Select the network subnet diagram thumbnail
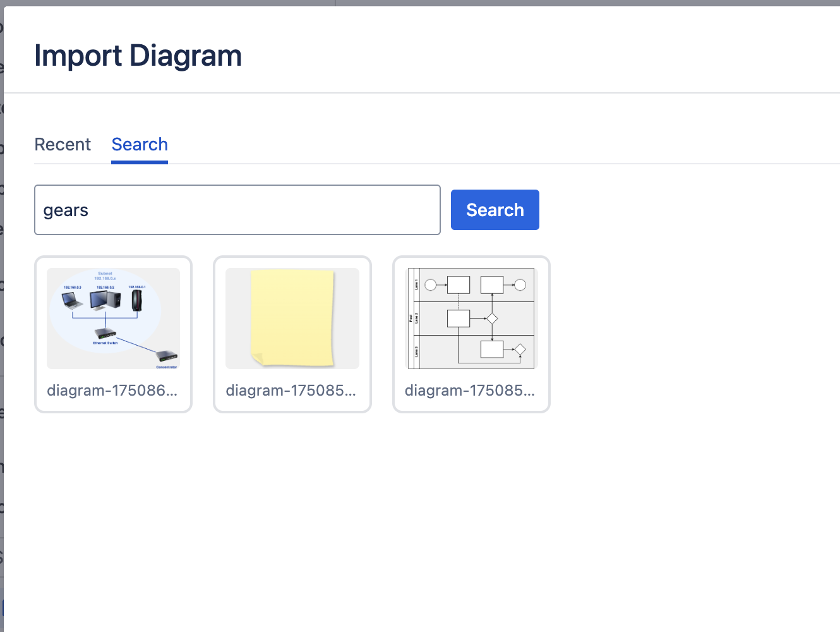The height and width of the screenshot is (632, 840). point(113,319)
